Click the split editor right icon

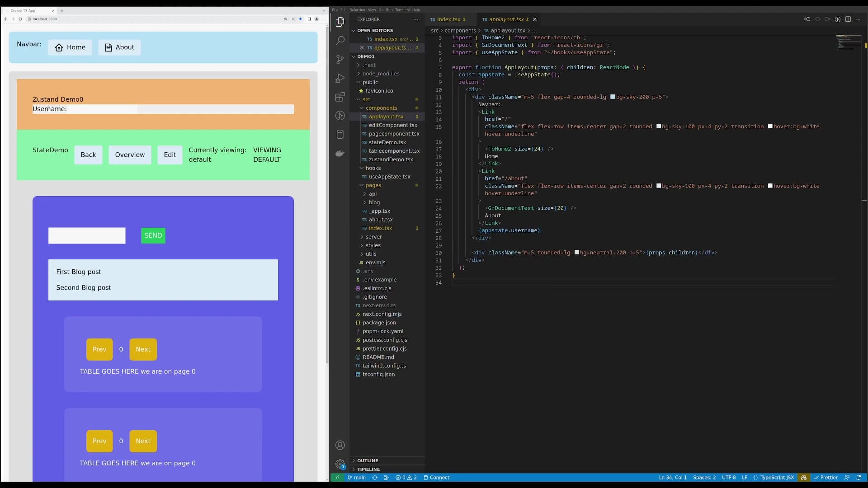pyautogui.click(x=848, y=19)
